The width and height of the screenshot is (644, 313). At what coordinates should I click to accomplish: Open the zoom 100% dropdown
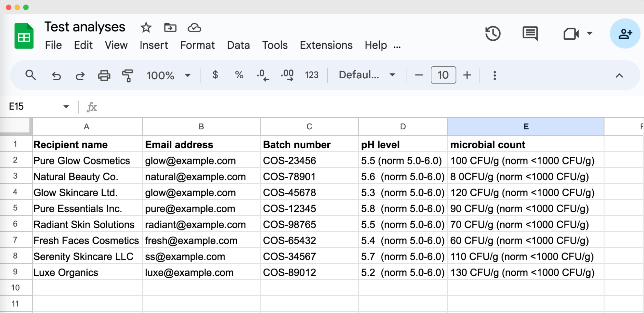pos(168,75)
